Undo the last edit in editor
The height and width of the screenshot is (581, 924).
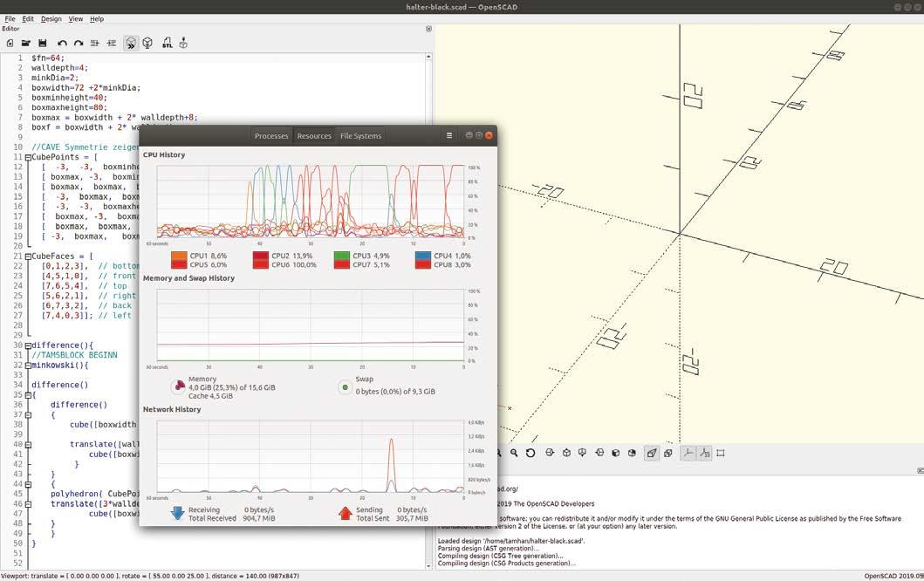pos(62,43)
